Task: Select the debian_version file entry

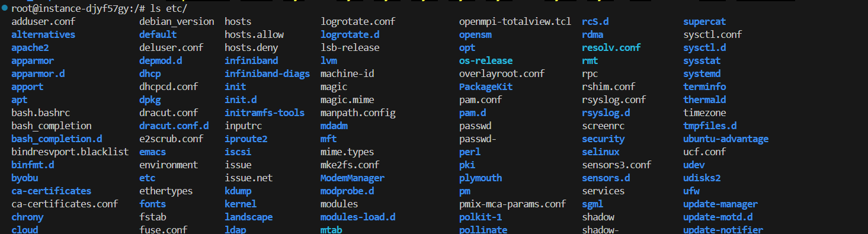Action: pos(177,21)
